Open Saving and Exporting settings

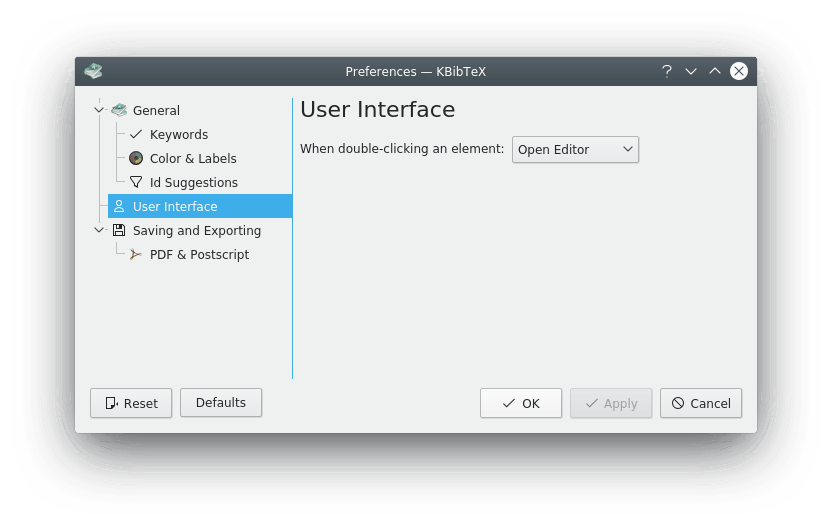coord(197,230)
